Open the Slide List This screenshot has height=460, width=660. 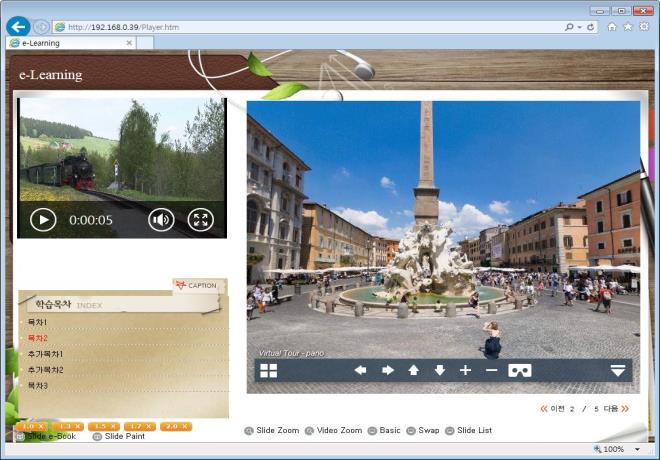[468, 431]
